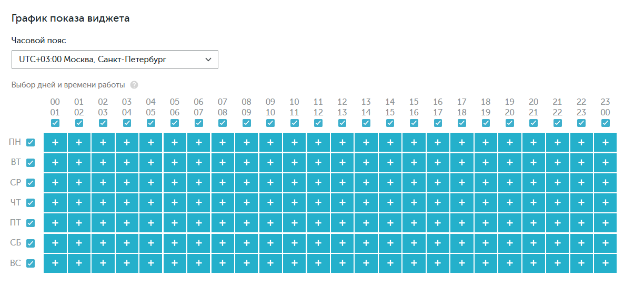Uncheck the ПН day checkbox

(x=31, y=143)
